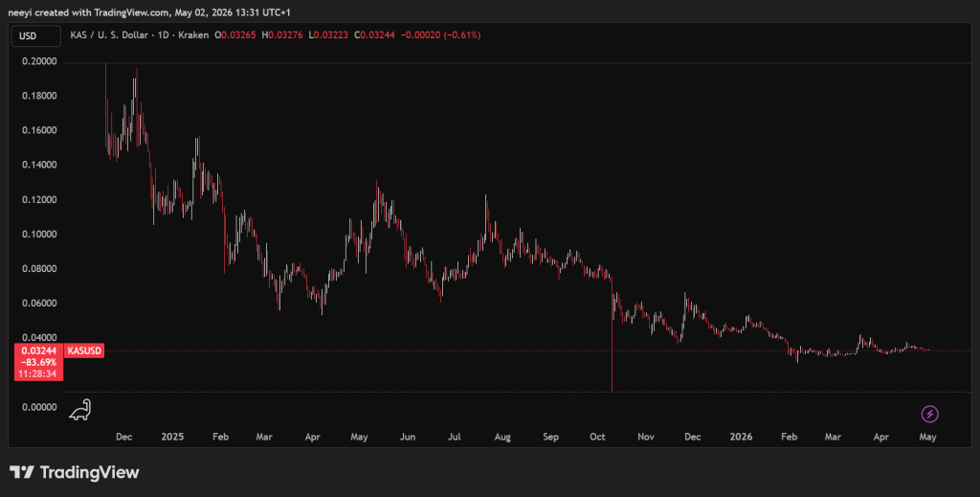Click the -83.69% change label
Screen dimensions: 980x497
pos(38,363)
